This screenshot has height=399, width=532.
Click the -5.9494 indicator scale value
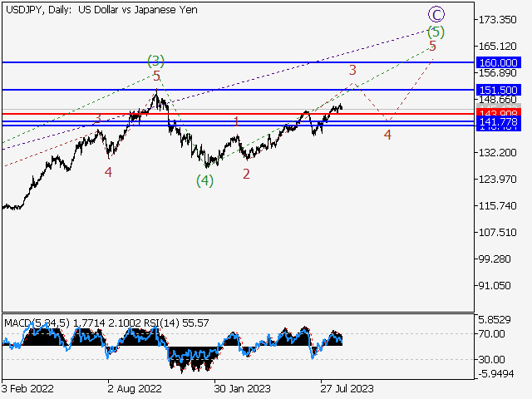[495, 374]
